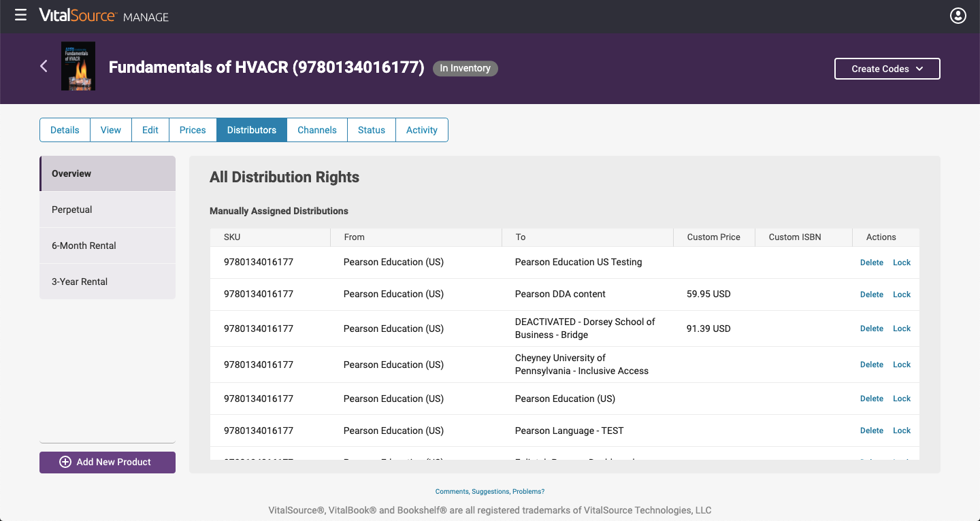Delete the Pearson DDA content distribution
Image resolution: width=980 pixels, height=521 pixels.
(871, 294)
